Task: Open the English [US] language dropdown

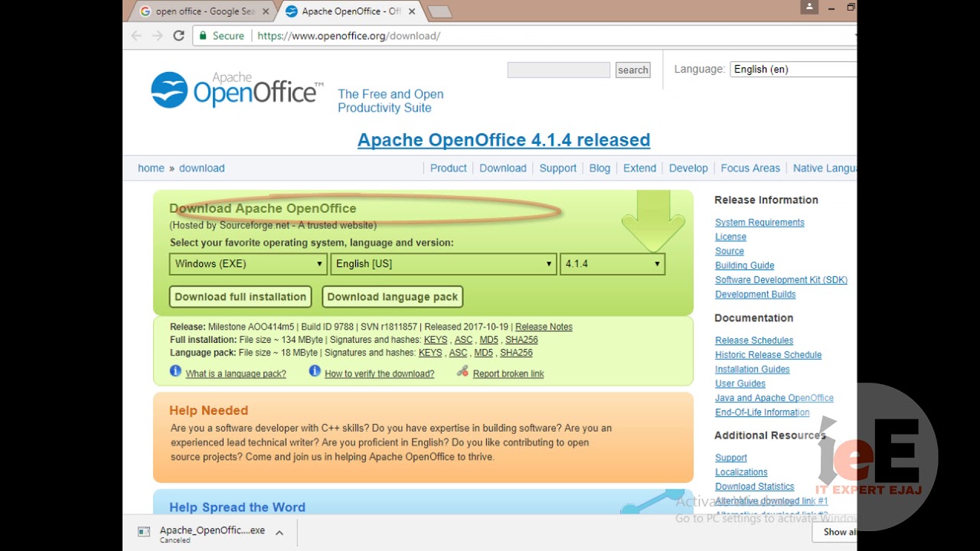Action: [x=443, y=264]
